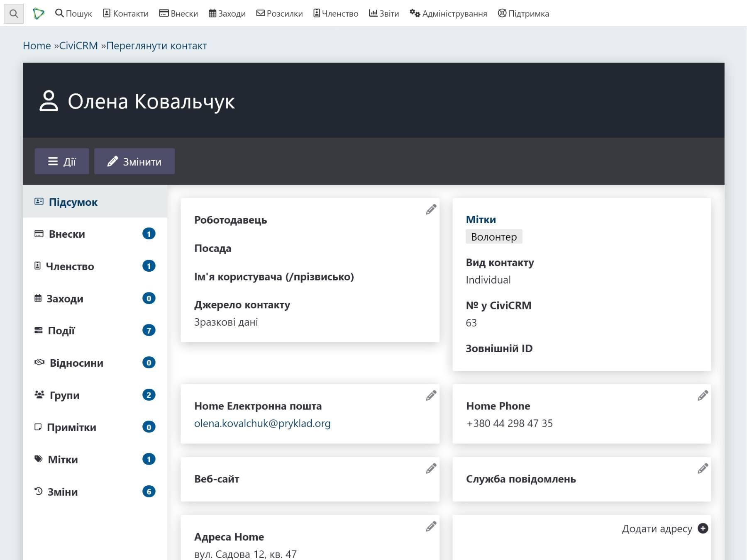Click the Примітки count badge showing 0
The width and height of the screenshot is (747, 560).
click(149, 427)
